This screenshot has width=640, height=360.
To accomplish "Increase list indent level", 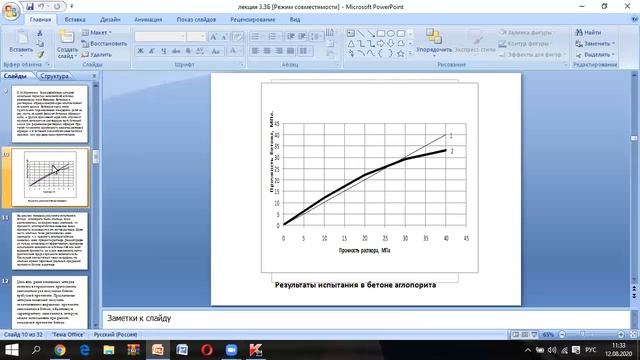I will (x=302, y=37).
